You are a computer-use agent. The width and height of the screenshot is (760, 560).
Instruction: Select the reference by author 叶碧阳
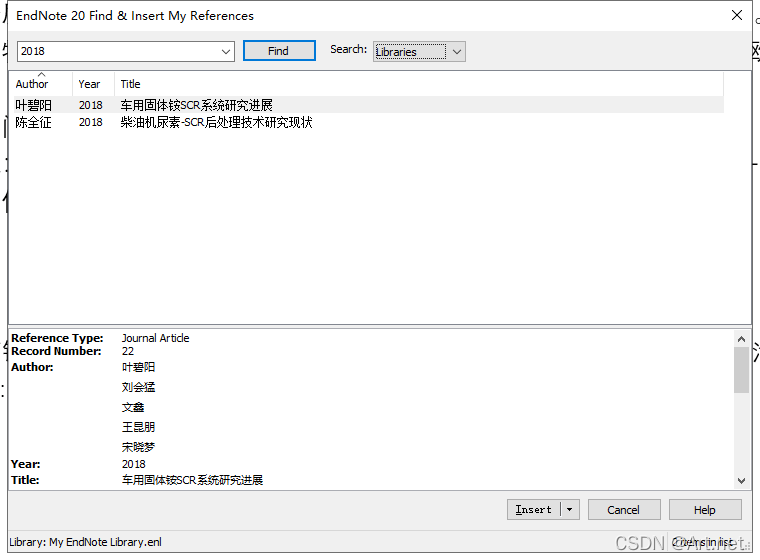[33, 105]
